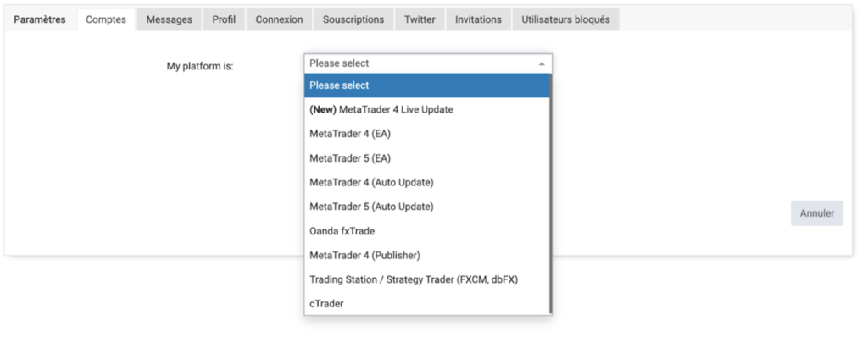868x342 pixels.
Task: Open the Souscriptions tab
Action: tap(353, 19)
